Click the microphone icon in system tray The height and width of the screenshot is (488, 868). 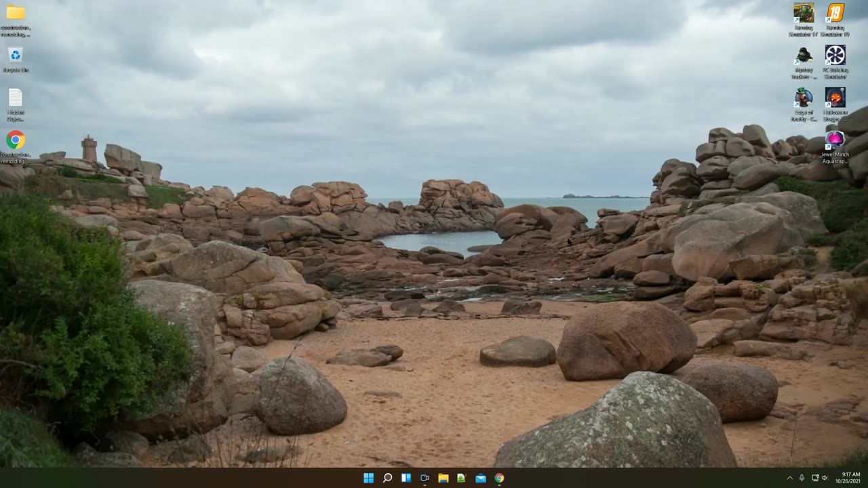802,478
